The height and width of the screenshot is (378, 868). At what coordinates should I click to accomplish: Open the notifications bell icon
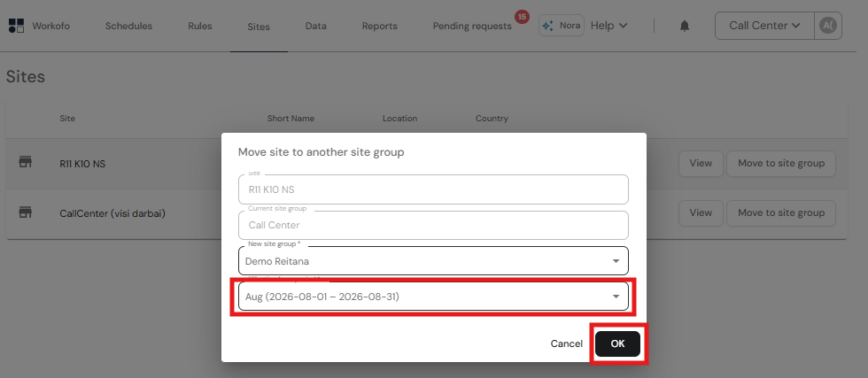pos(685,26)
